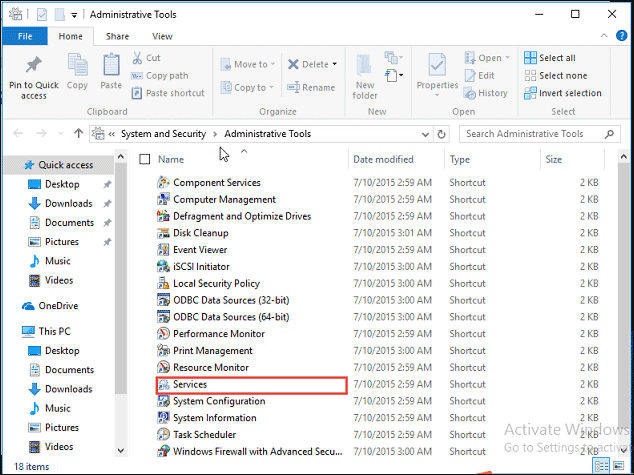Select Computer Management entry
Image resolution: width=634 pixels, height=475 pixels.
point(224,200)
